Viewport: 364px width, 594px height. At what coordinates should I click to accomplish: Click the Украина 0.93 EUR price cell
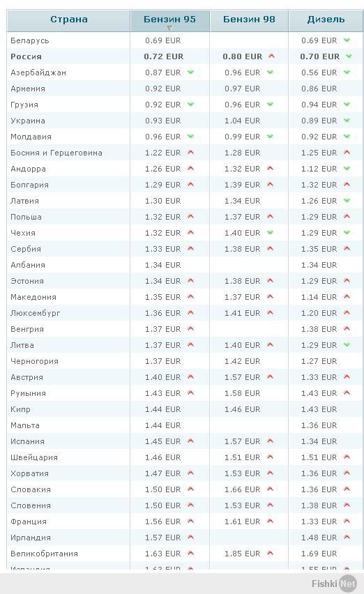pyautogui.click(x=163, y=121)
